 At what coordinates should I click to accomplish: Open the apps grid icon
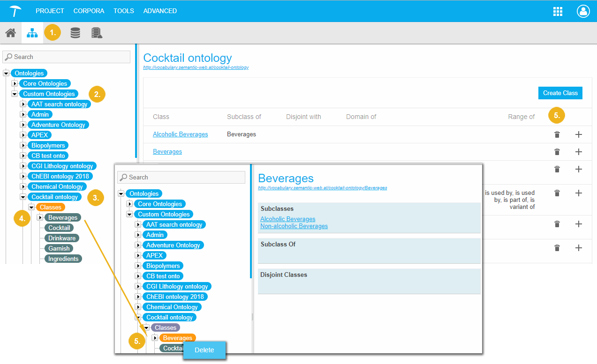point(558,11)
